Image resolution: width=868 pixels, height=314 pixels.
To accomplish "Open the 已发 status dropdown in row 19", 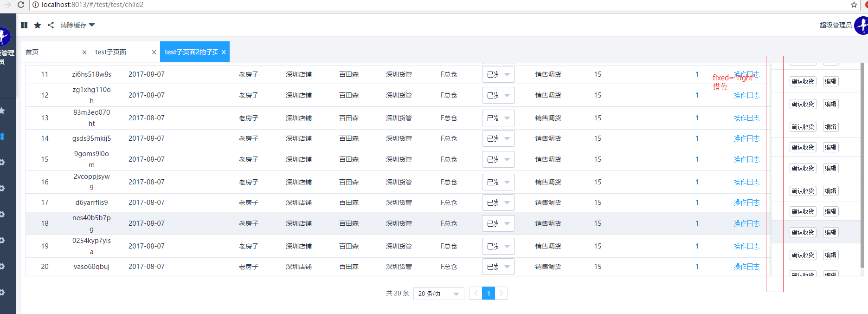I will coord(498,246).
